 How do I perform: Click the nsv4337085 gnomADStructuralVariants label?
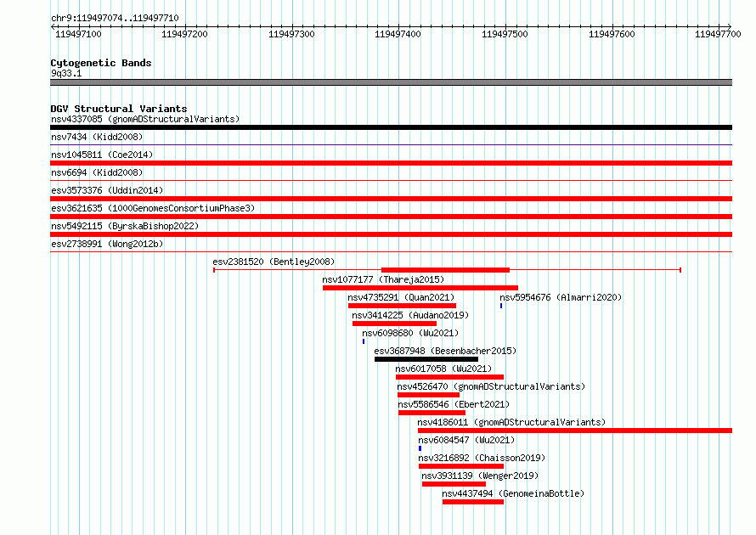click(145, 119)
